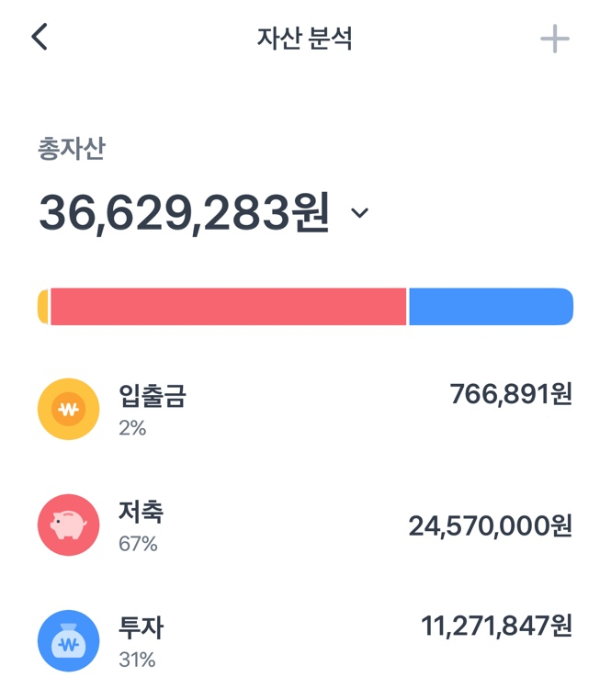611x700 pixels.
Task: Go back using the left chevron
Action: pos(40,38)
